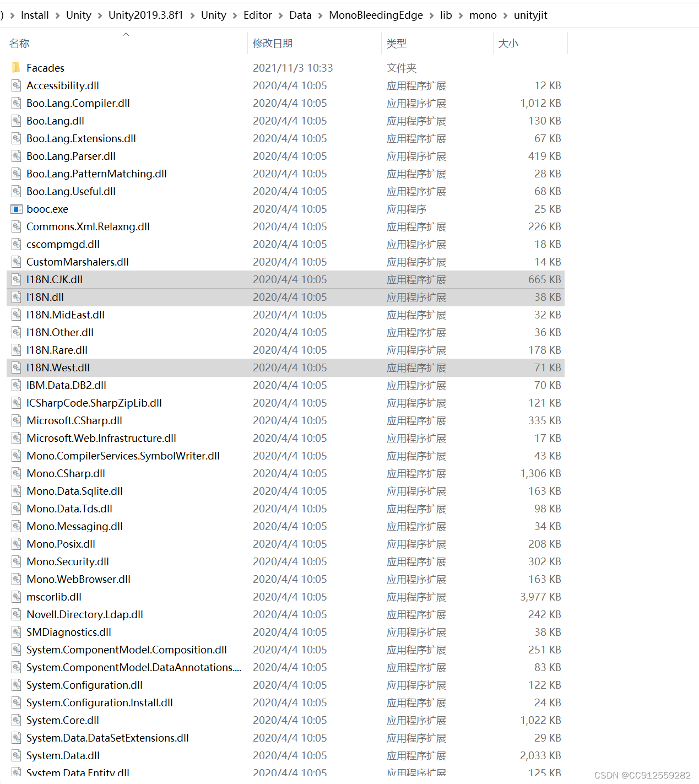Click the ICSharpCode.SharpZipLib.dll icon
Screen dimensions: 699x784
tap(15, 403)
